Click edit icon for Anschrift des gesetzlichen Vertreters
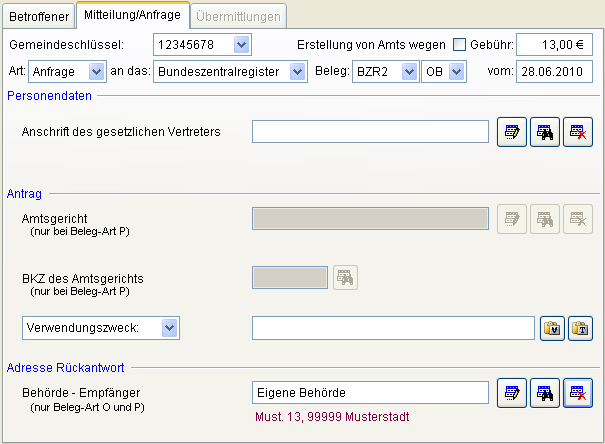 click(512, 132)
